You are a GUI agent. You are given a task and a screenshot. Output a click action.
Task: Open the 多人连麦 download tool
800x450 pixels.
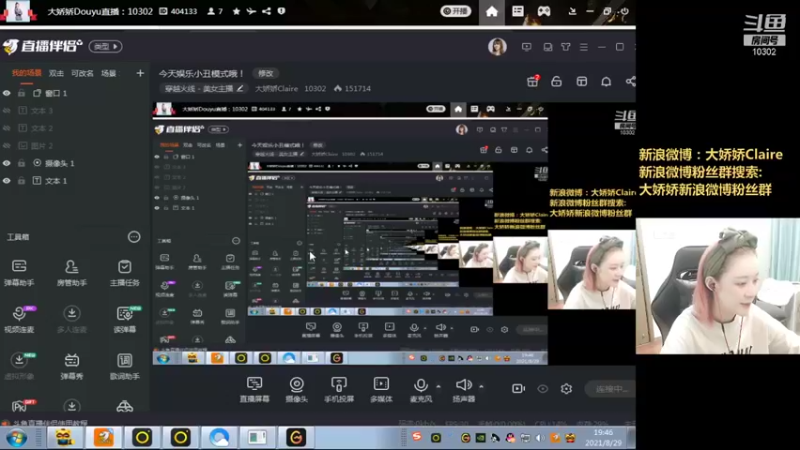pyautogui.click(x=71, y=319)
